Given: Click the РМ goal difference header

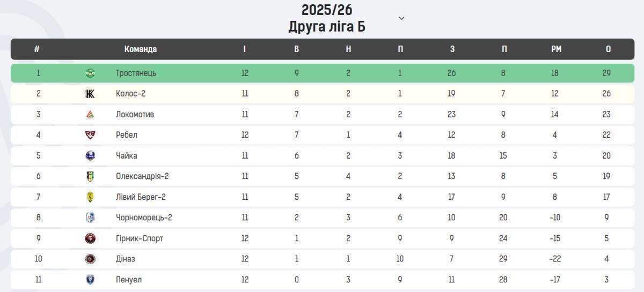Looking at the screenshot, I should click(x=556, y=49).
